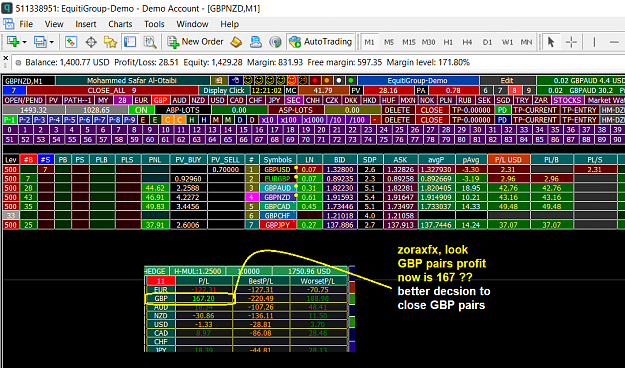The width and height of the screenshot is (625, 368).
Task: Open the Help menu
Action: click(229, 24)
